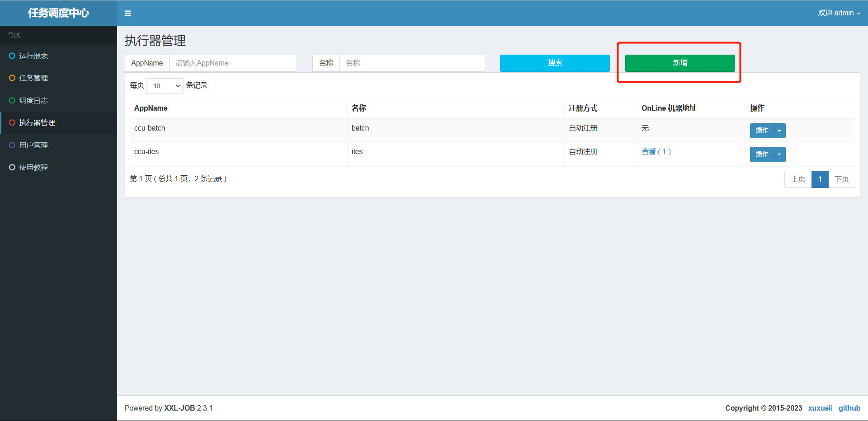Screen dimensions: 868x421
Task: Go to next page with 下页
Action: (x=842, y=179)
